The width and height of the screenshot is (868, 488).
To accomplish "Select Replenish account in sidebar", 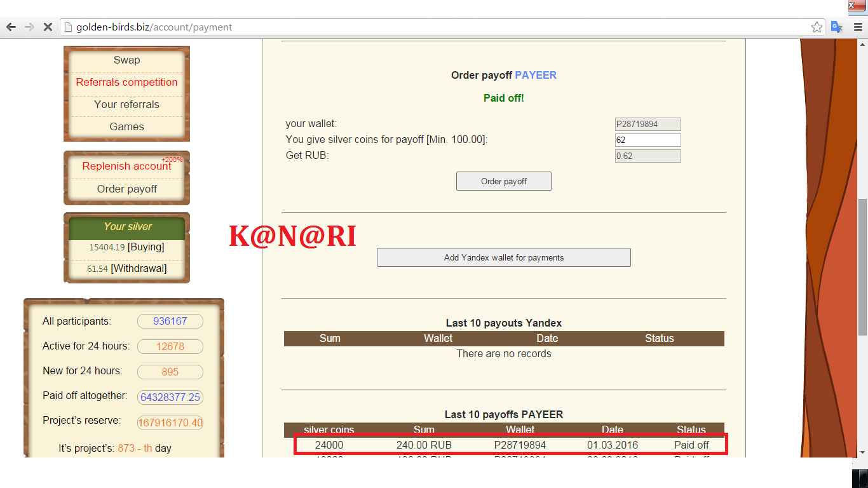I will pos(126,166).
